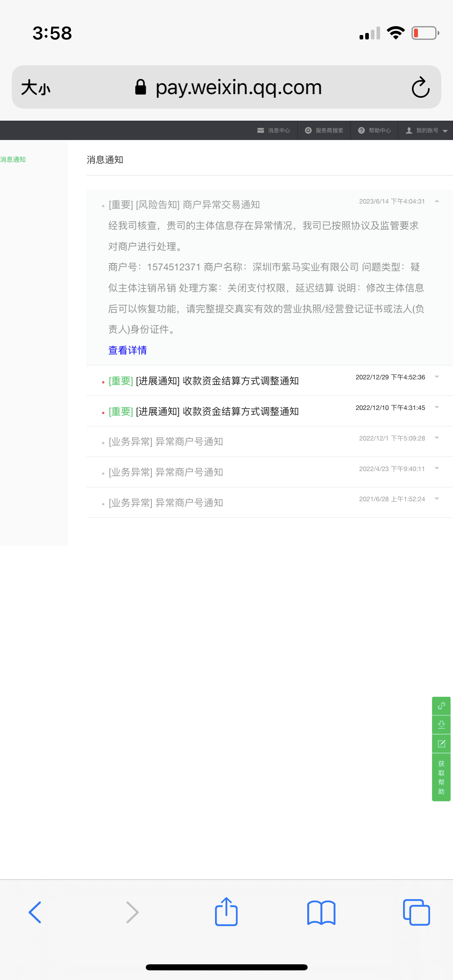
Task: Open the 2022/4/23 异常商户号通知 title
Action: click(166, 472)
